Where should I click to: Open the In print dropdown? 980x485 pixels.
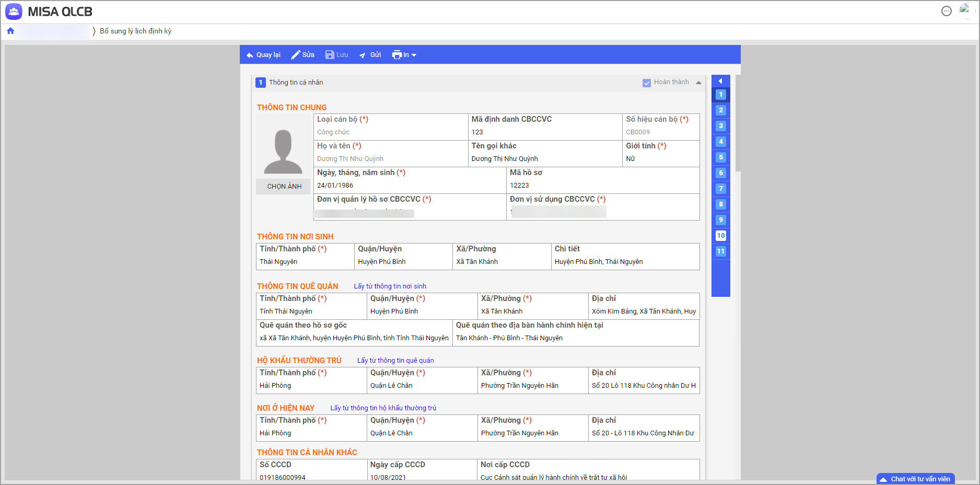click(x=404, y=55)
